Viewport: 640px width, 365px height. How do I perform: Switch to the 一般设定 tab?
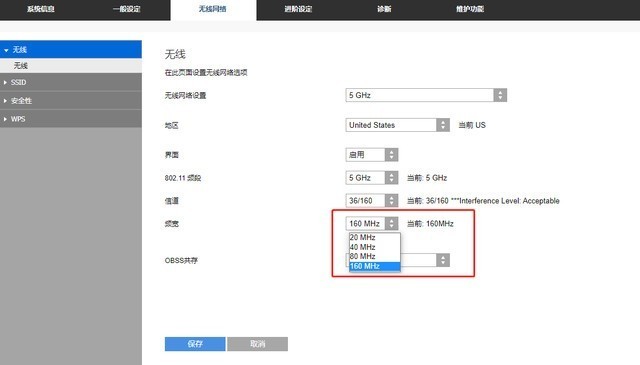click(x=127, y=9)
